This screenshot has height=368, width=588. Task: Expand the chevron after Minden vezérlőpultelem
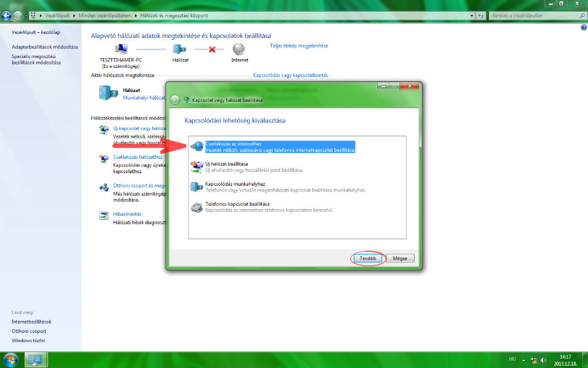click(x=136, y=16)
